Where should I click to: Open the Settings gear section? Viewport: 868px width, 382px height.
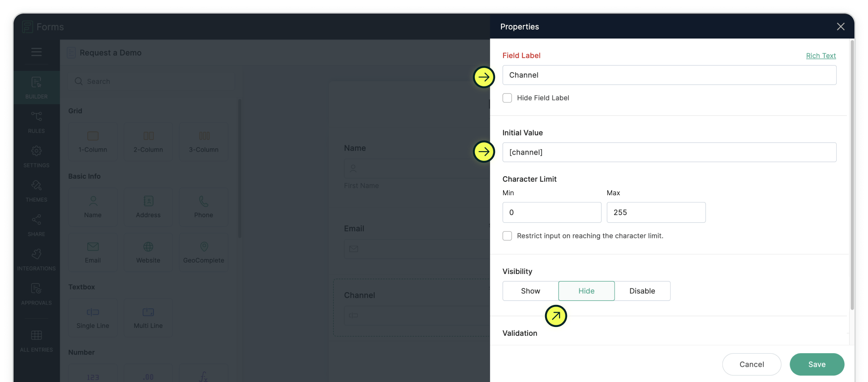pyautogui.click(x=36, y=157)
